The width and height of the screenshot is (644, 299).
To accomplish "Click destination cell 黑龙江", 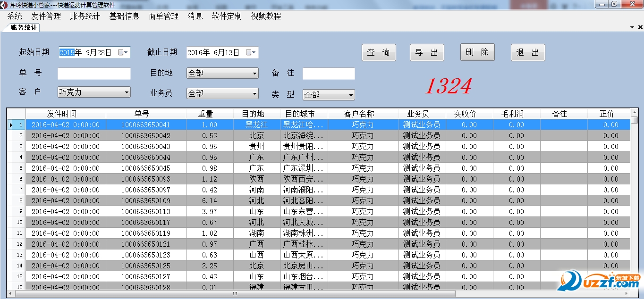I will click(x=257, y=125).
